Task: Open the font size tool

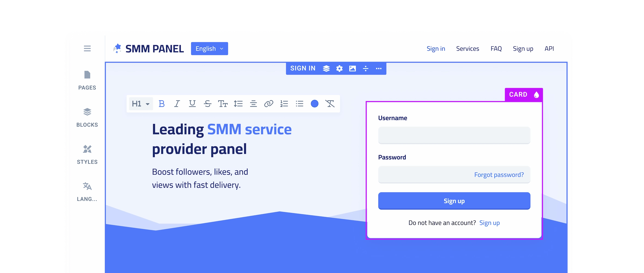Action: point(223,104)
